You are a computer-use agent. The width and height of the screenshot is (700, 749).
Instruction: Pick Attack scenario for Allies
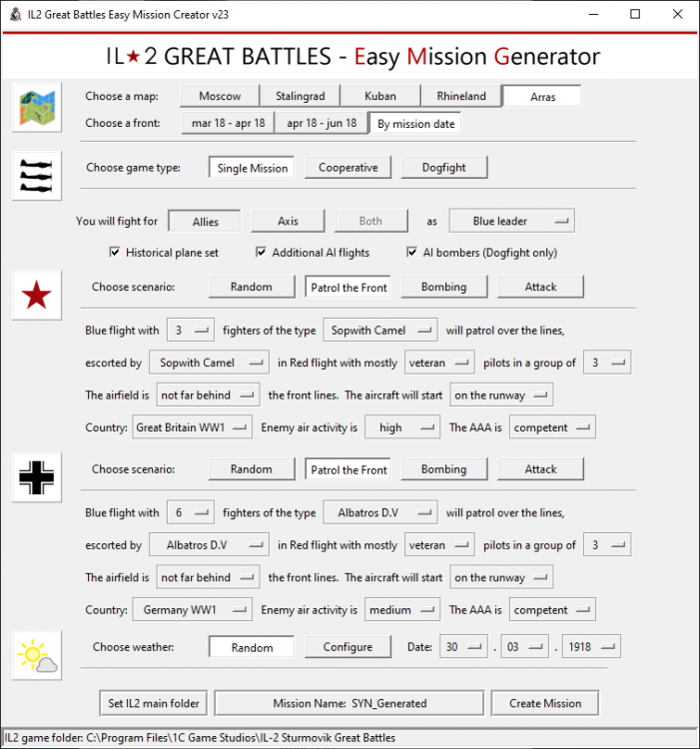tap(540, 287)
